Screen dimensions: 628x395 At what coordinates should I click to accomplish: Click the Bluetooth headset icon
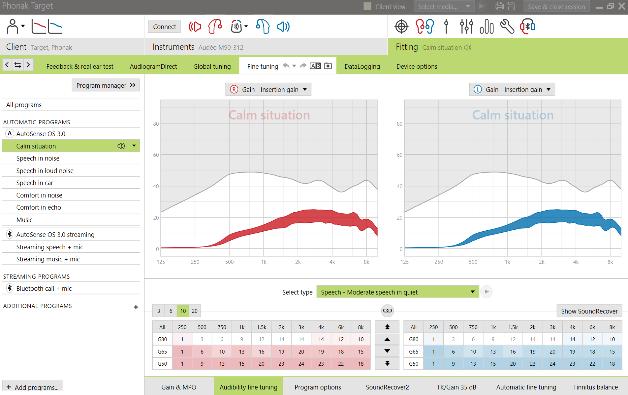pos(527,27)
